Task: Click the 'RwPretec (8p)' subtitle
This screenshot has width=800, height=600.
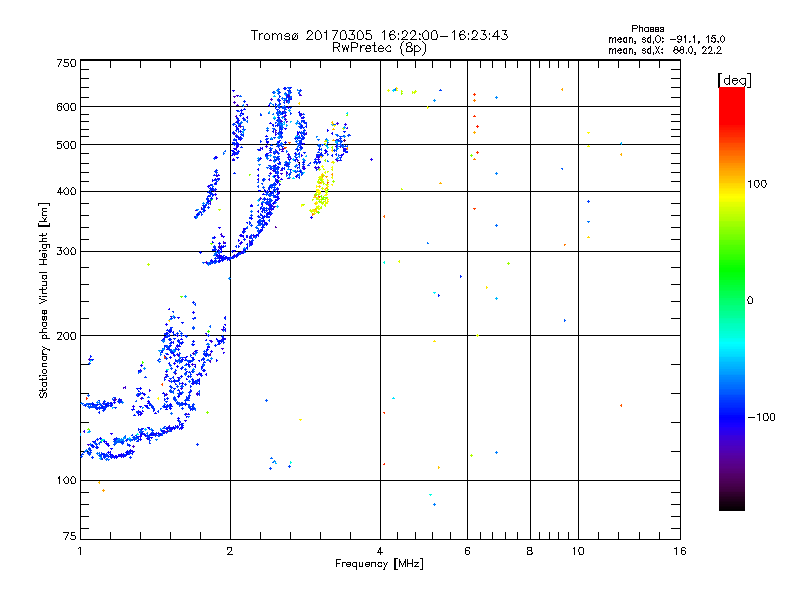Action: pos(379,48)
